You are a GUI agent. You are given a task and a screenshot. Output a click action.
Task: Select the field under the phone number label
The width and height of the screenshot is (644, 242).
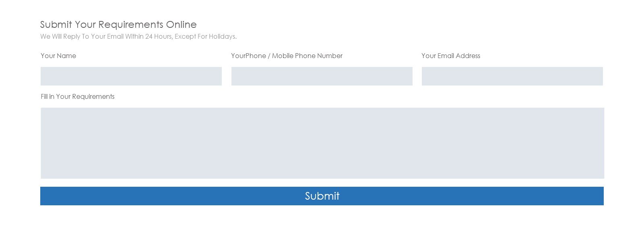(x=322, y=76)
